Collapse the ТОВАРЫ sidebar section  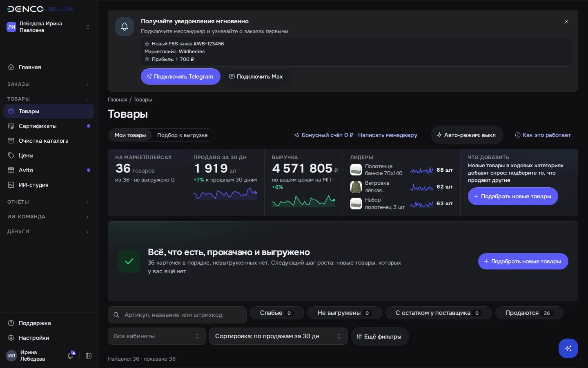[49, 99]
